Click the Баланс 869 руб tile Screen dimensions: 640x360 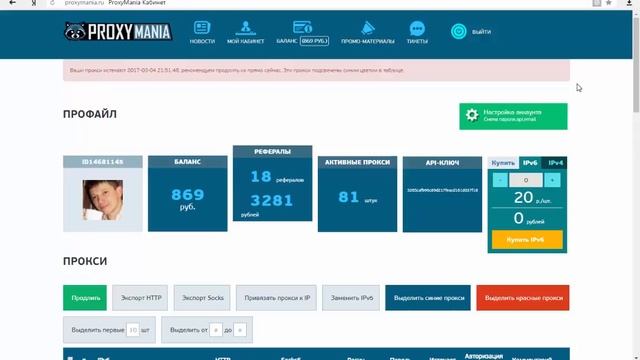(x=187, y=193)
